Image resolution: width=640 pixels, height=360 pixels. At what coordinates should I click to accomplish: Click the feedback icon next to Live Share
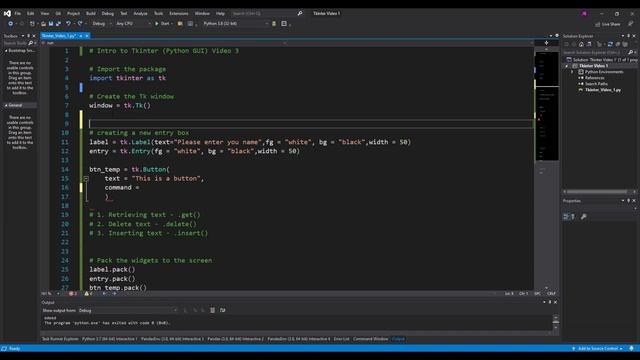pyautogui.click(x=630, y=24)
